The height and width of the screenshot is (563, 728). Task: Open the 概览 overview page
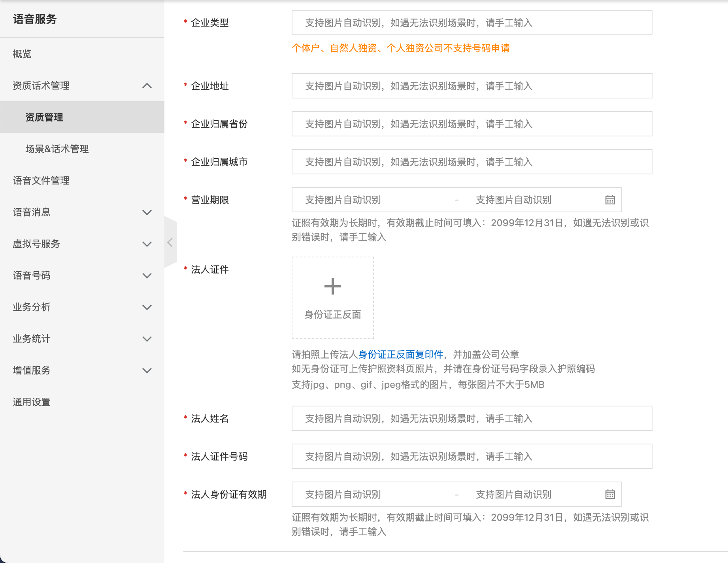[x=22, y=54]
